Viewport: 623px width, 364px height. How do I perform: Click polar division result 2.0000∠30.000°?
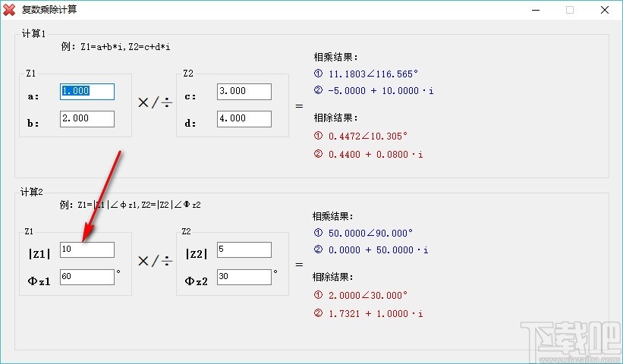tap(367, 296)
